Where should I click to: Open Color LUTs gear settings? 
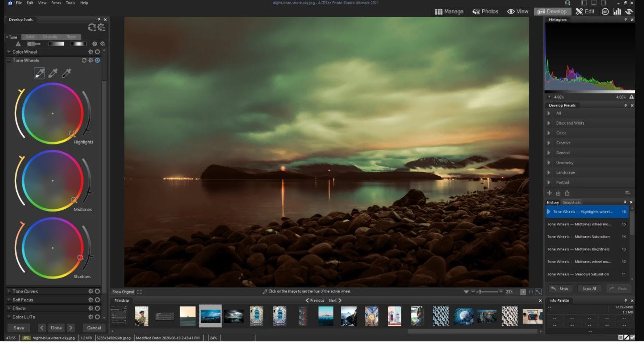click(91, 317)
